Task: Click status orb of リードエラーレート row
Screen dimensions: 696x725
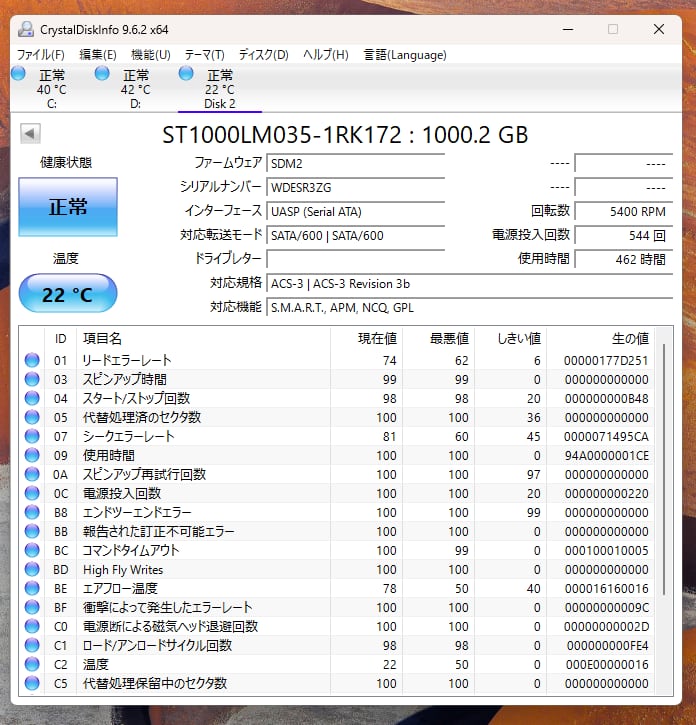Action: pyautogui.click(x=32, y=360)
